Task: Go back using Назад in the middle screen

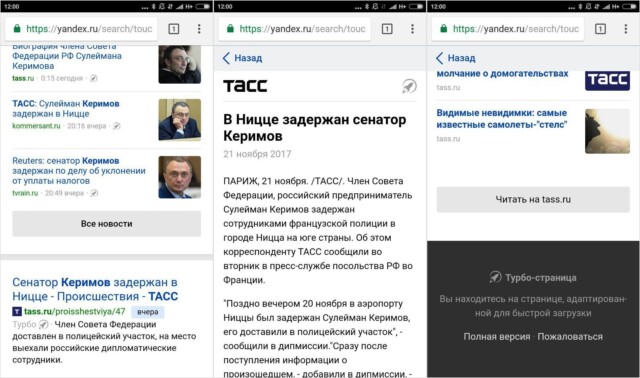Action: pos(242,58)
